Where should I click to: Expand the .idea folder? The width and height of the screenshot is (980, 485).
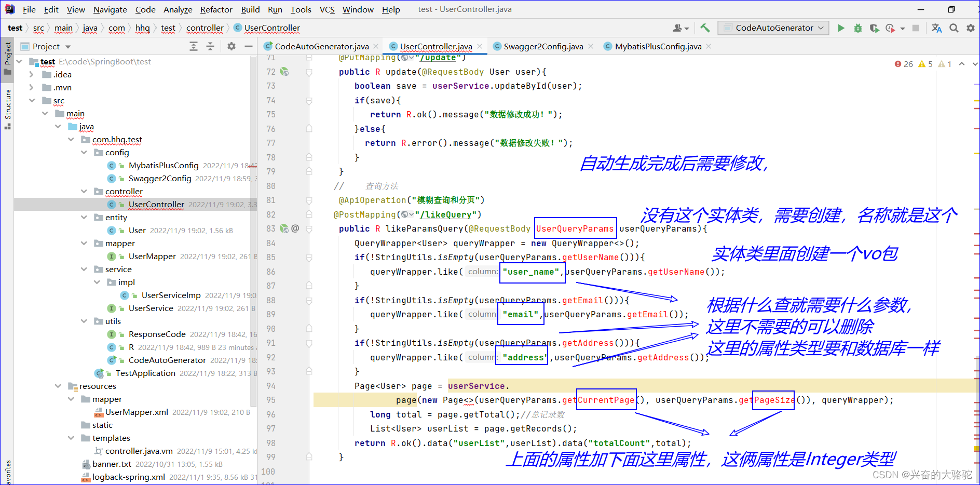pyautogui.click(x=32, y=74)
